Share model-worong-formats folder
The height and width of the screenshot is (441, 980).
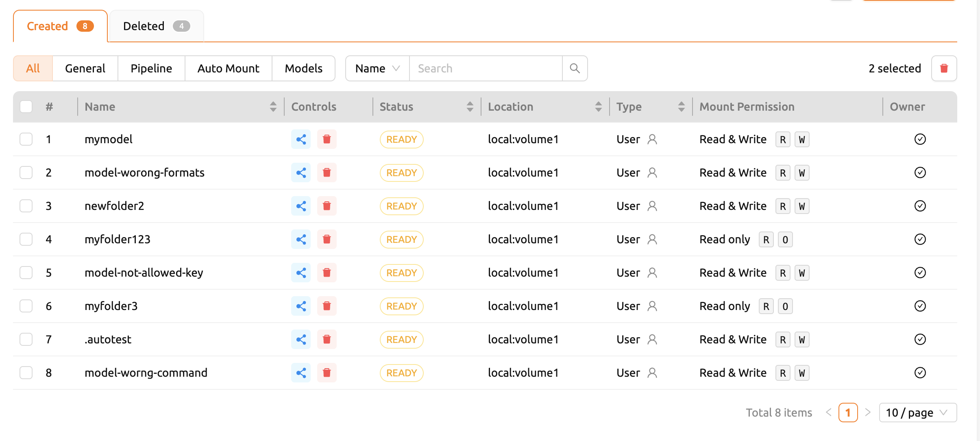[x=301, y=173]
